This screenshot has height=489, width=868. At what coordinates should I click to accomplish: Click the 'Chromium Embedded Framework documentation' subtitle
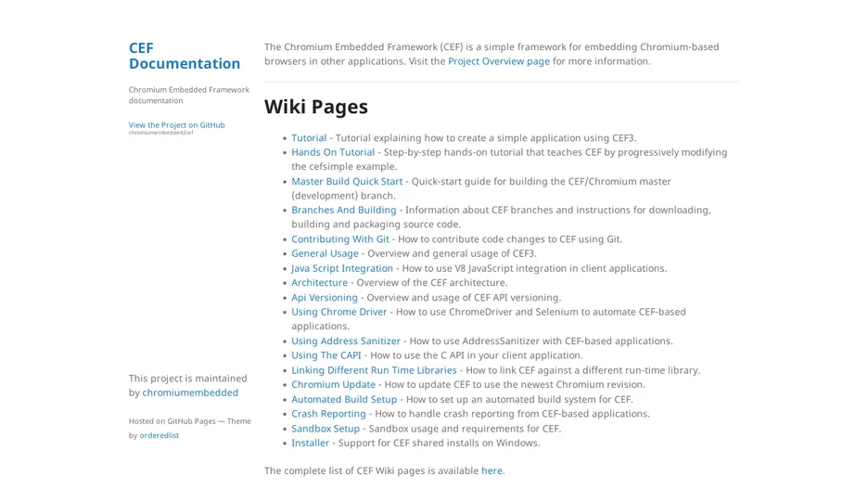coord(189,96)
